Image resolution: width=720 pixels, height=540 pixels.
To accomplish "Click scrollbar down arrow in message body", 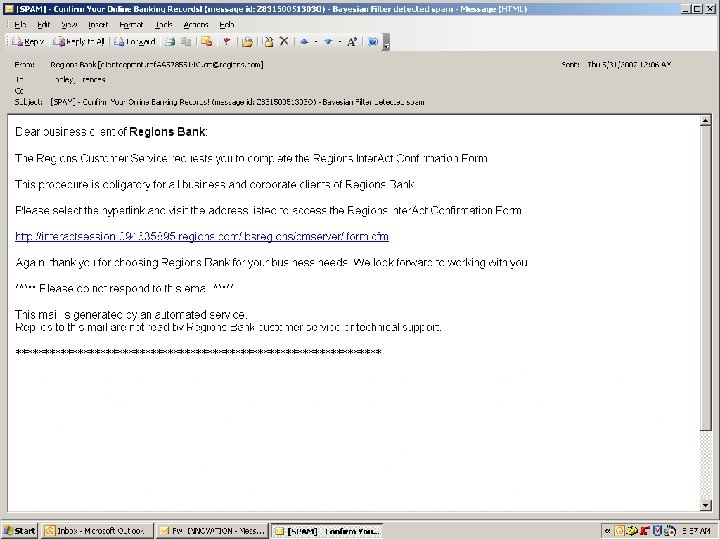I will (705, 505).
